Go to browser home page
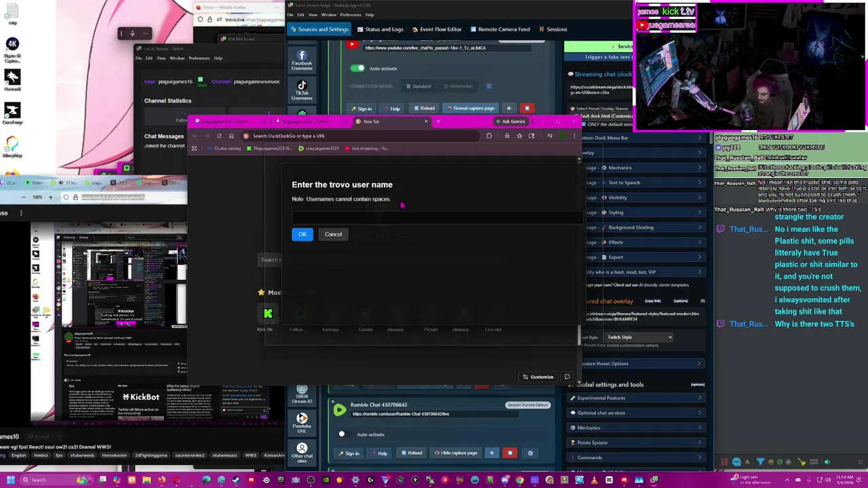Screen dimensions: 868x488 [x=231, y=136]
